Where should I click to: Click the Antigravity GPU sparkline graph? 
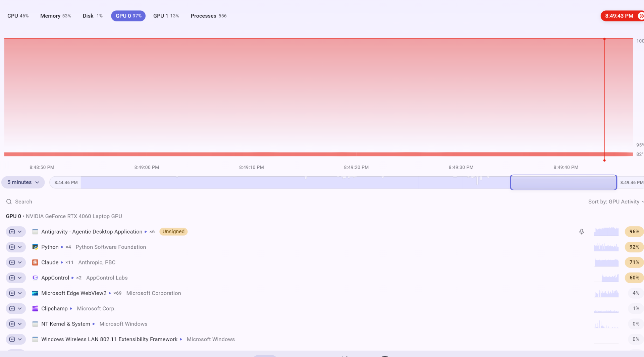[606, 232]
